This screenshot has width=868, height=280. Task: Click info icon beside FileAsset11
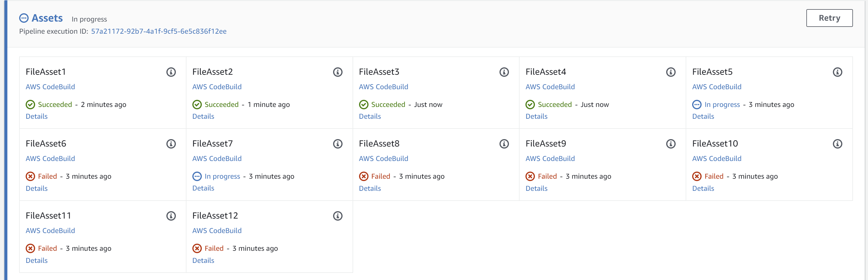171,216
